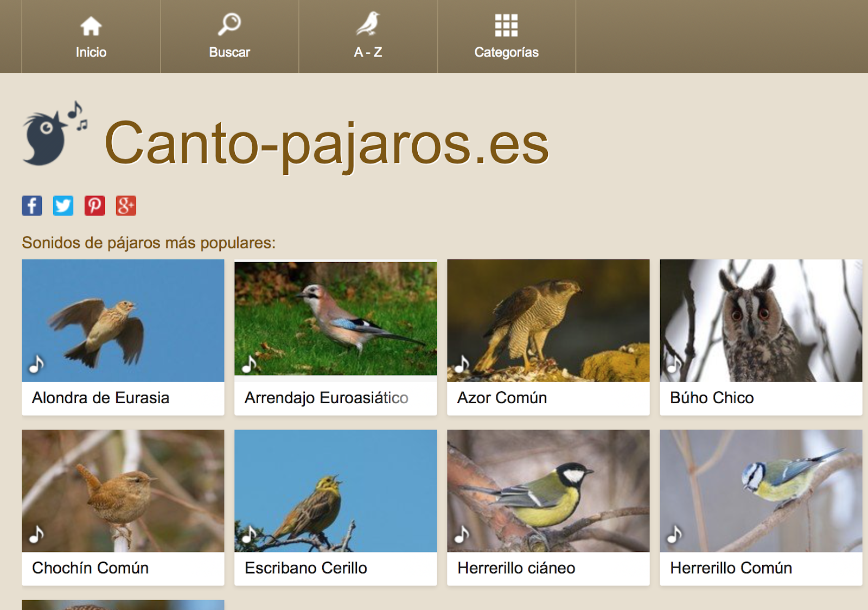Open the Herrerillo Común link
868x610 pixels.
click(731, 568)
